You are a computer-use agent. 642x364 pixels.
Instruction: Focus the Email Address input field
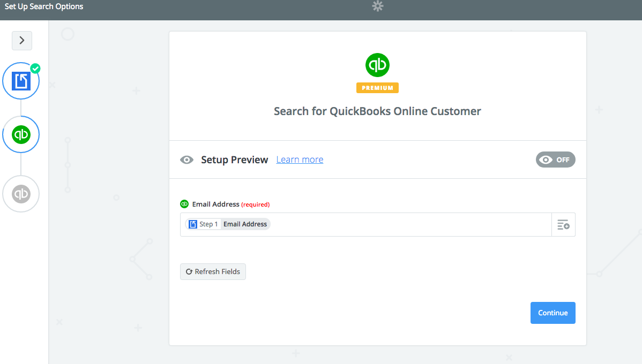[366, 224]
